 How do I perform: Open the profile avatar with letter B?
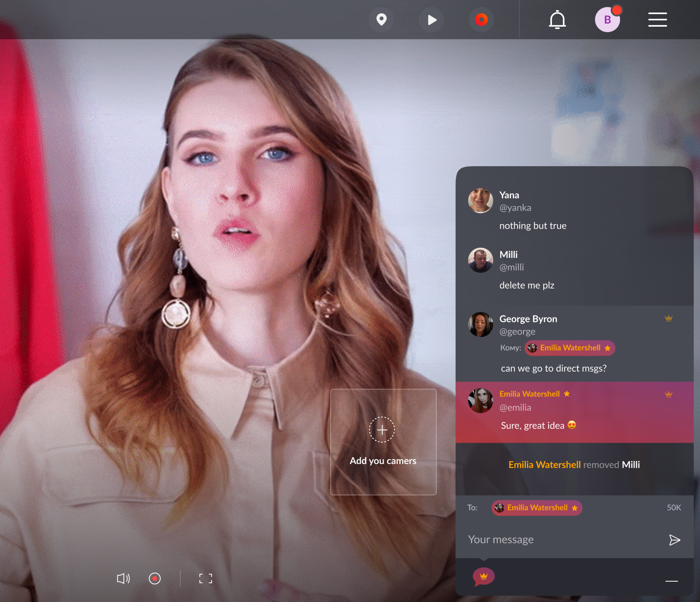click(x=607, y=20)
